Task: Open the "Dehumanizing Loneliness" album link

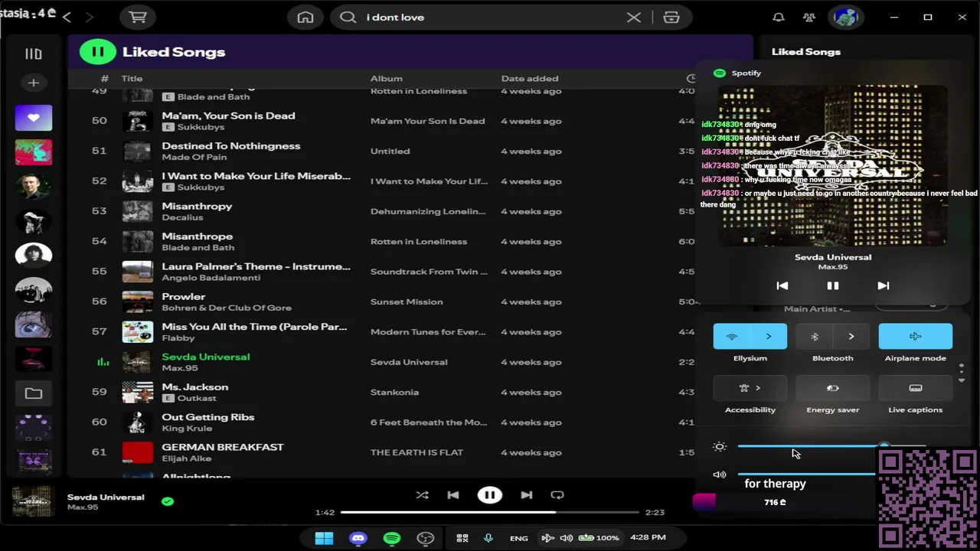Action: coord(429,211)
